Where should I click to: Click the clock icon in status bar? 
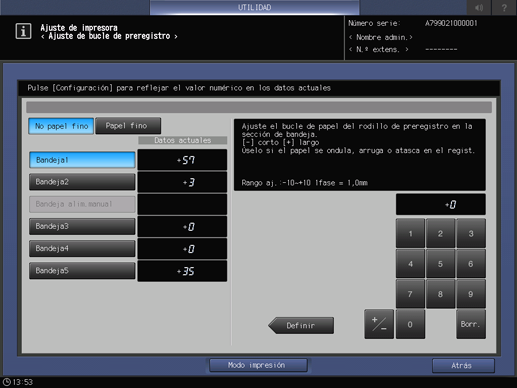(6, 382)
